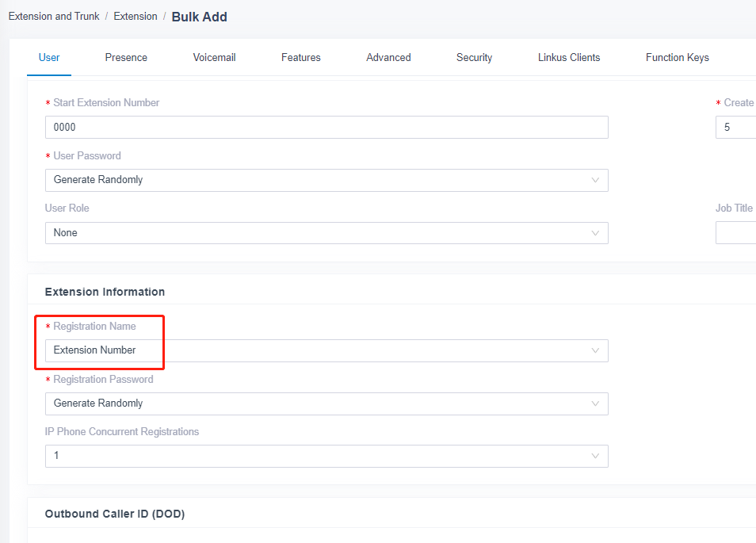Click the Job Title input field

[735, 233]
